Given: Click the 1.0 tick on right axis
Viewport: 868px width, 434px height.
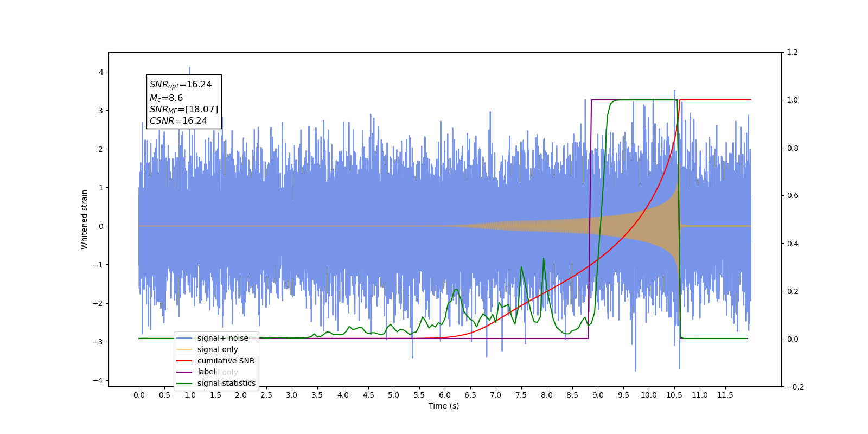Looking at the screenshot, I should [792, 100].
